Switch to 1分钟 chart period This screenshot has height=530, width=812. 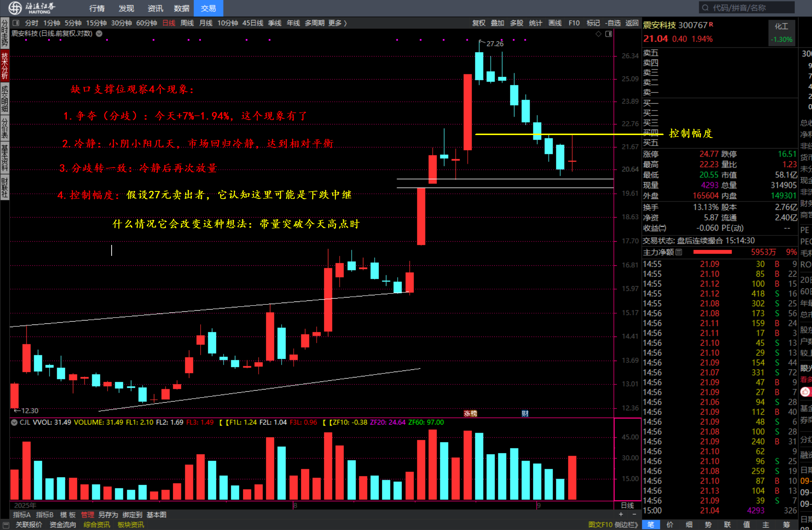51,23
